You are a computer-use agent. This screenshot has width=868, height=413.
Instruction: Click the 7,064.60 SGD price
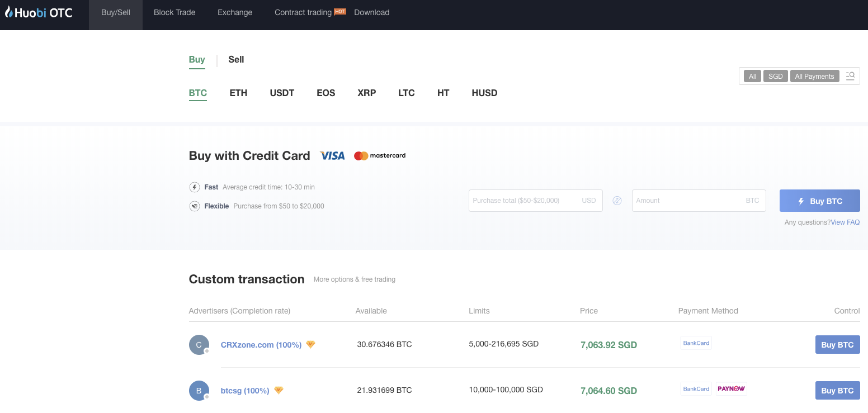609,391
